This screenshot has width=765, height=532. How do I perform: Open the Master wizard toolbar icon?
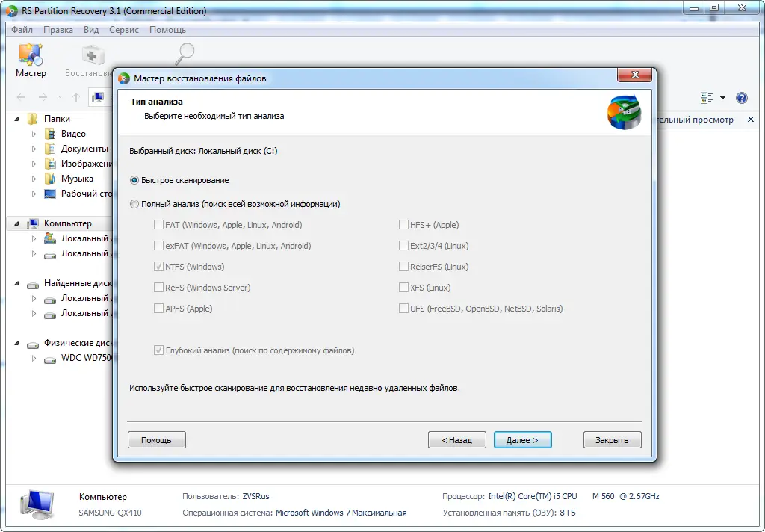pos(31,55)
